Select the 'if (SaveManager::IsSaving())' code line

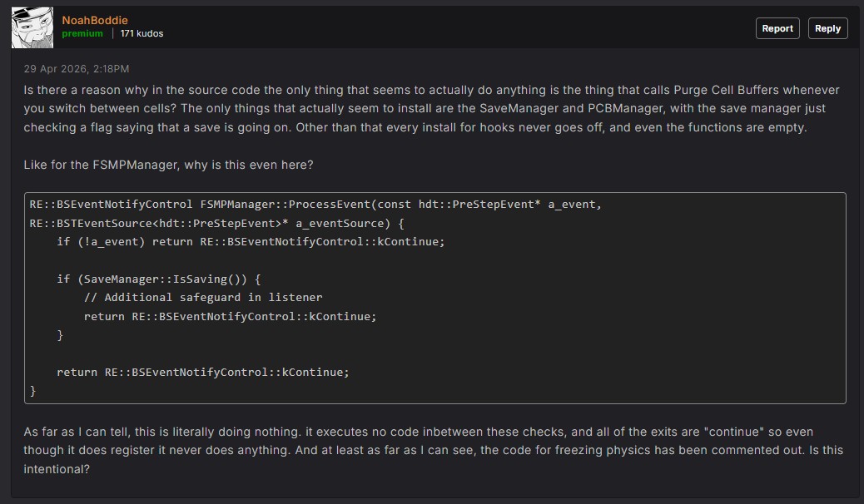pyautogui.click(x=159, y=279)
